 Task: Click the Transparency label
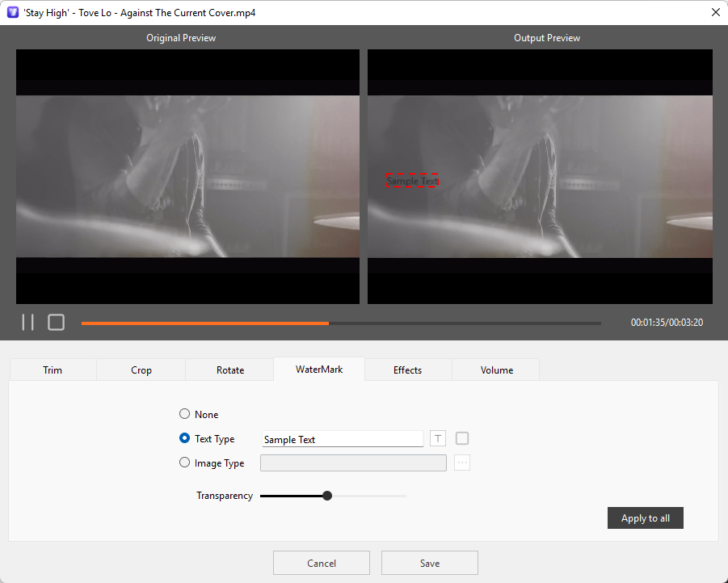[225, 496]
